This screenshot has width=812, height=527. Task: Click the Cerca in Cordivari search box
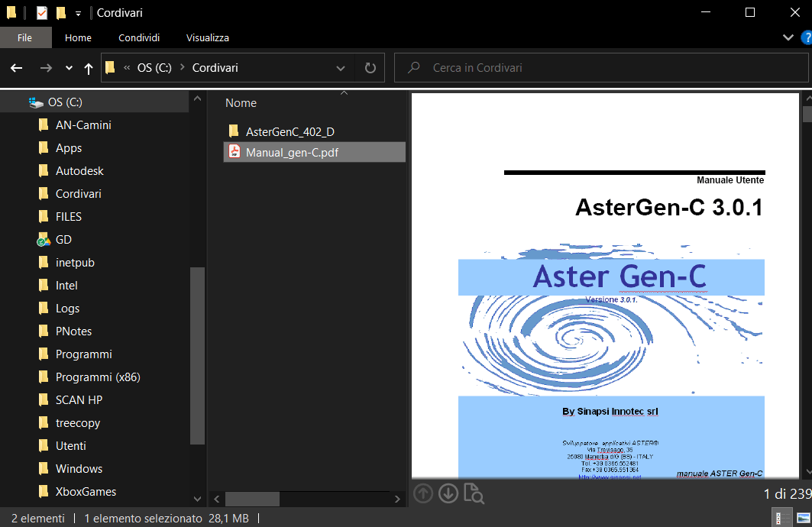click(x=601, y=68)
